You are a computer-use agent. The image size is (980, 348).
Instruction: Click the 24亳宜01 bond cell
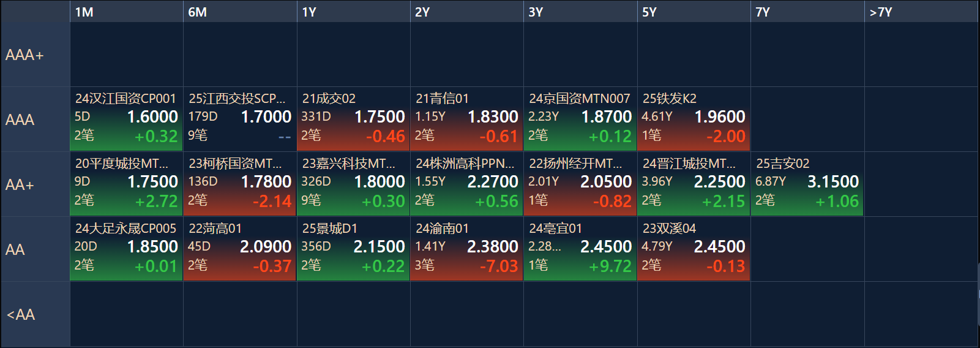click(x=580, y=249)
